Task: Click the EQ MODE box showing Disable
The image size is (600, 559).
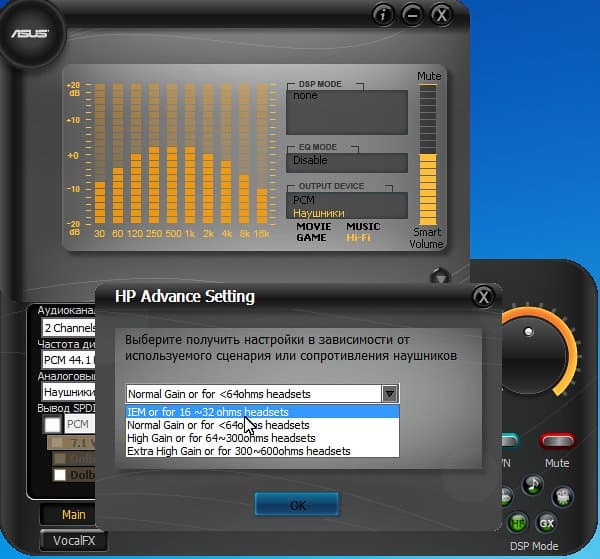Action: click(x=347, y=163)
